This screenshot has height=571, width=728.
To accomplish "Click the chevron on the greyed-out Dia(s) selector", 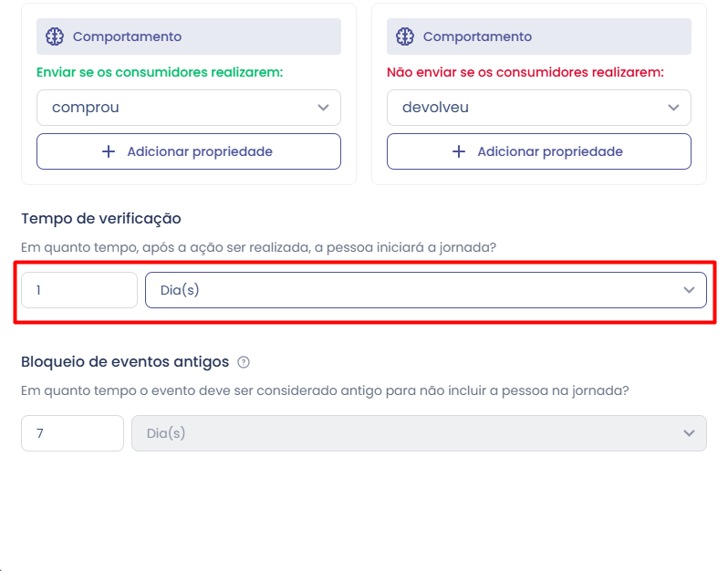I will [x=689, y=433].
